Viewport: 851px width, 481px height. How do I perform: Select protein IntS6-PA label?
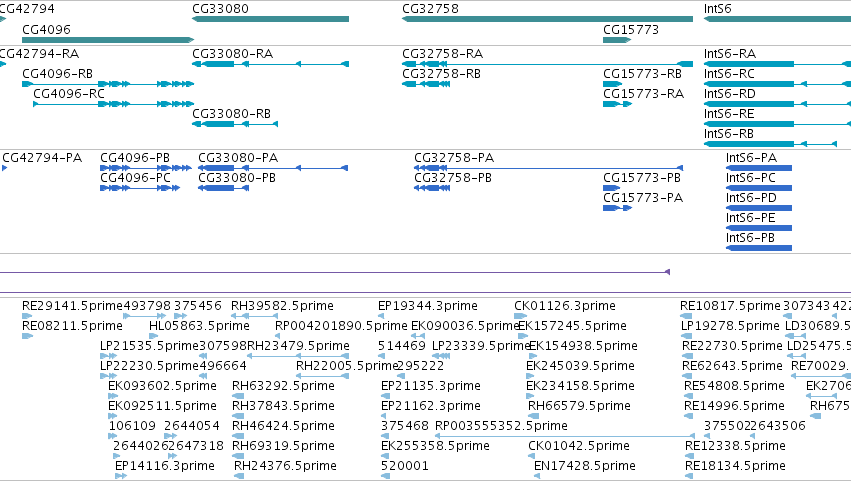pyautogui.click(x=751, y=157)
